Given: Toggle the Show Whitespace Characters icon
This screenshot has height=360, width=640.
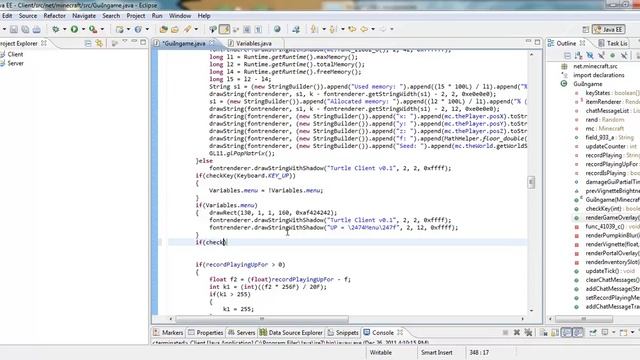Looking at the screenshot, I should (x=258, y=29).
